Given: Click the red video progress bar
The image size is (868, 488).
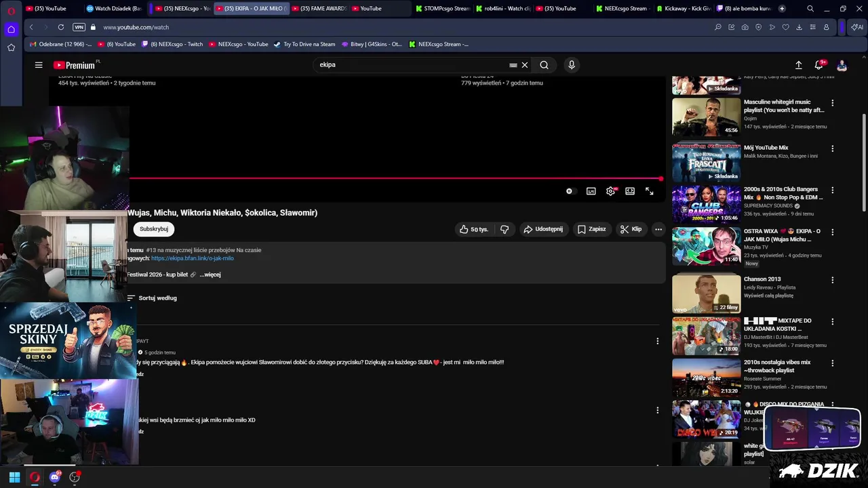Looking at the screenshot, I should click(x=395, y=179).
